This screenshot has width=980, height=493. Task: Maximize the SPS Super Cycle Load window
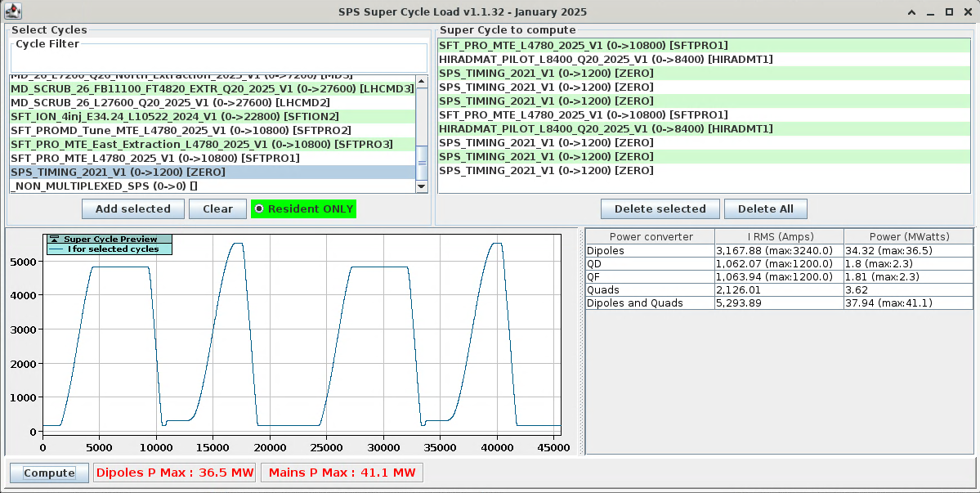(949, 12)
